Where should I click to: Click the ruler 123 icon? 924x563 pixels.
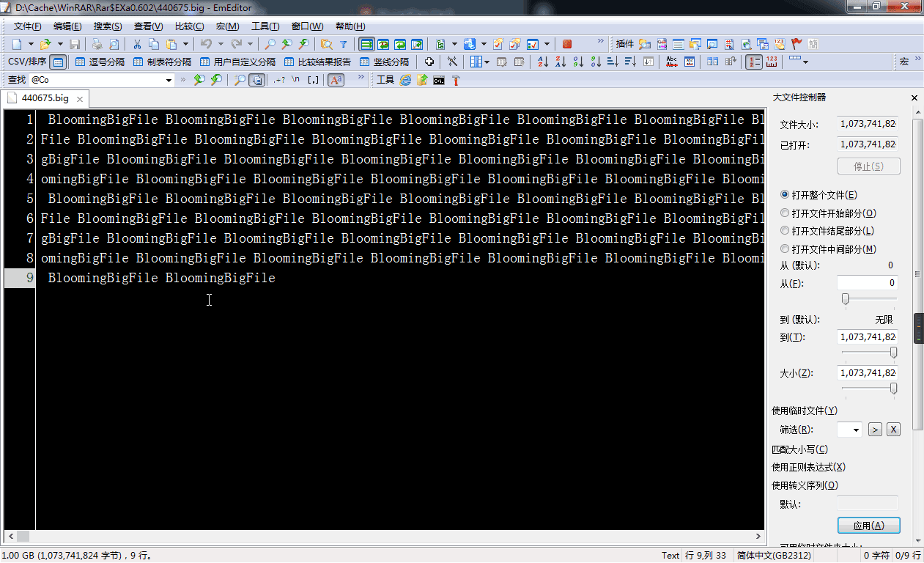click(x=771, y=62)
